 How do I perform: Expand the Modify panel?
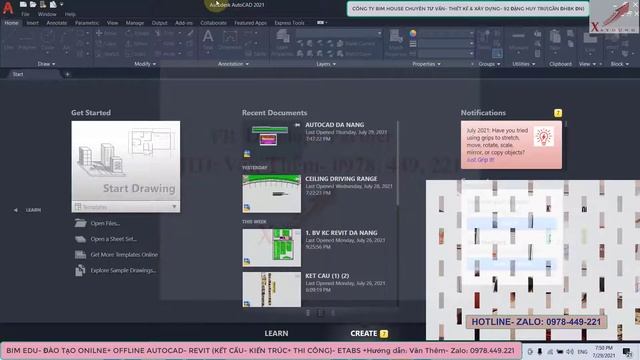click(145, 64)
